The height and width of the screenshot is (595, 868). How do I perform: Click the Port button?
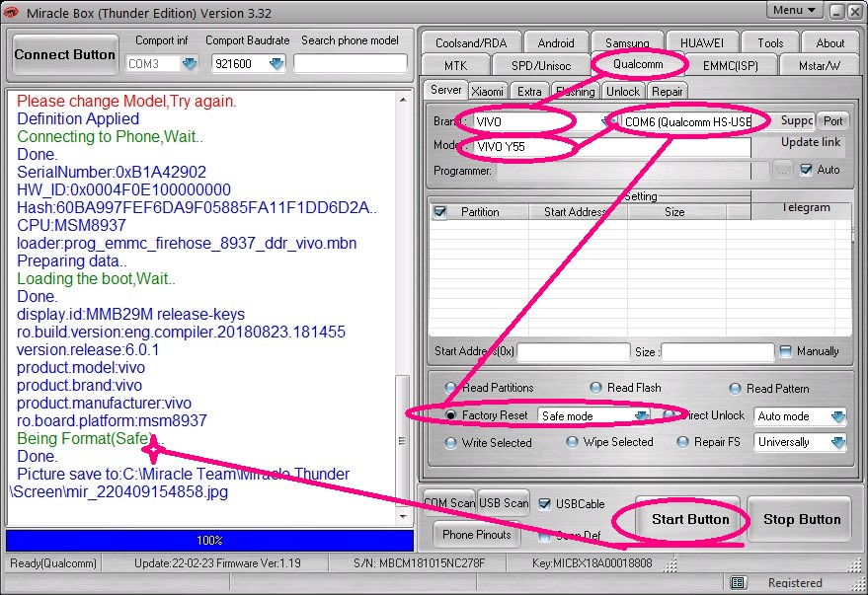click(832, 121)
